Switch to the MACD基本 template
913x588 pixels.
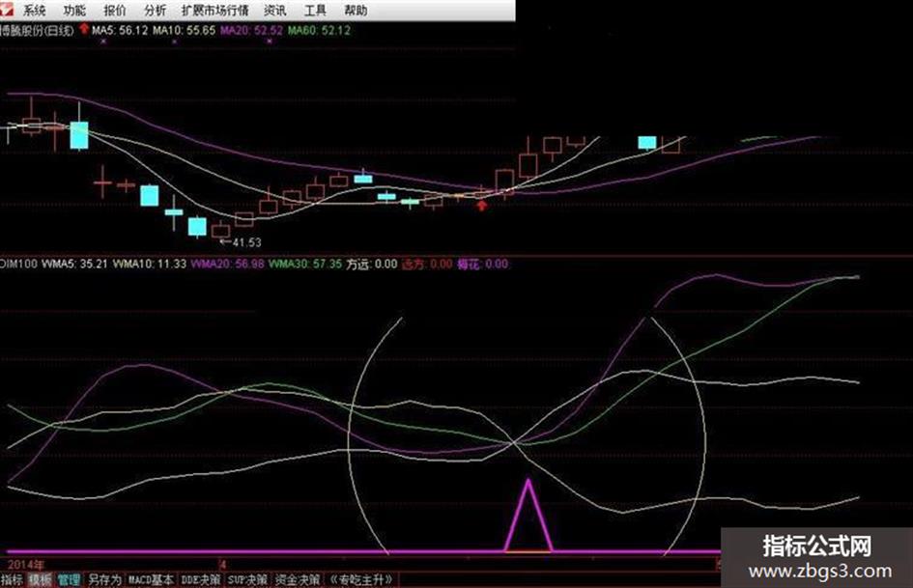pyautogui.click(x=151, y=580)
